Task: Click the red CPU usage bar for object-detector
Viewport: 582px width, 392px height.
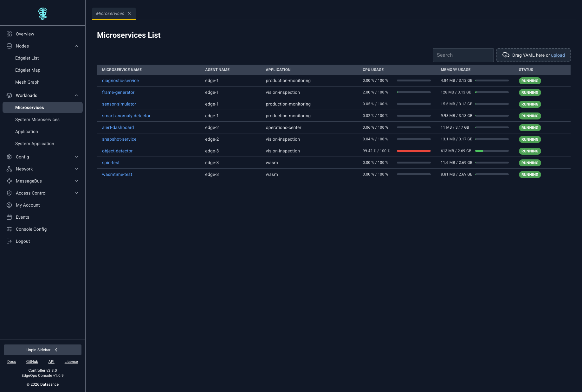Action: [414, 151]
